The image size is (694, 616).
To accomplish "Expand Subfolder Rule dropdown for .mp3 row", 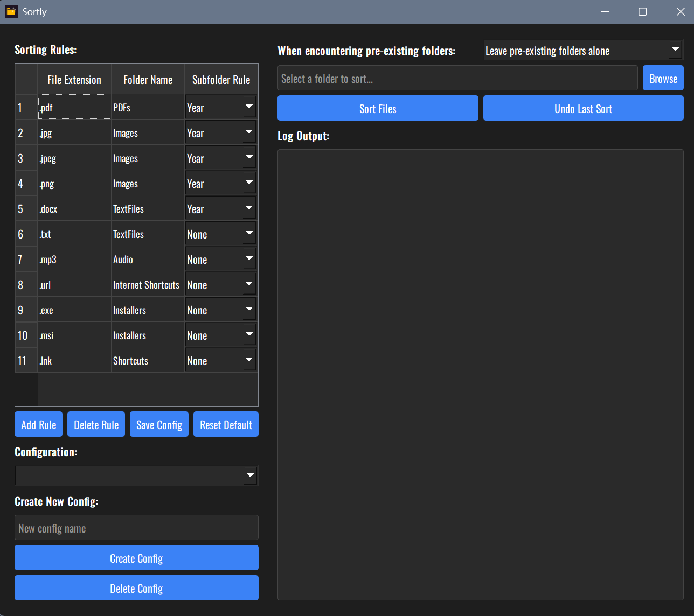I will coord(221,259).
